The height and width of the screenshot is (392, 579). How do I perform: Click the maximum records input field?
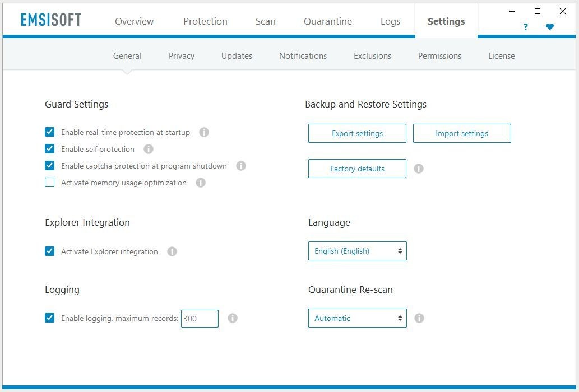[x=200, y=319]
